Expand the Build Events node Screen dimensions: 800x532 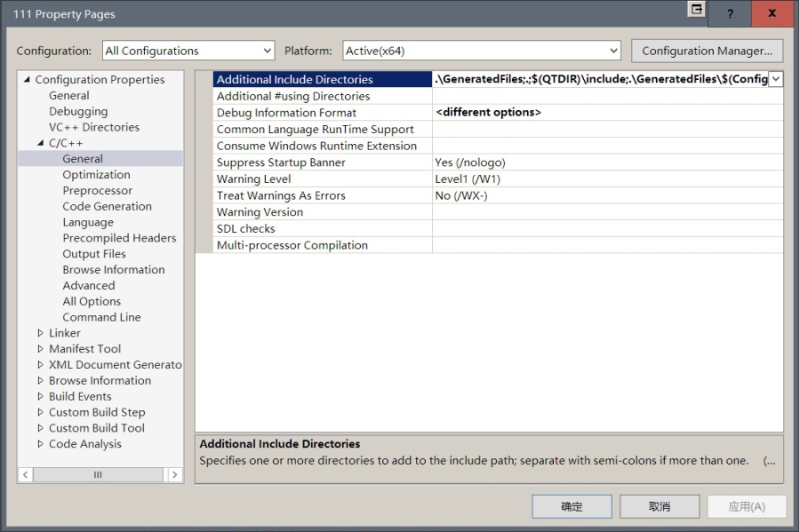[x=40, y=396]
